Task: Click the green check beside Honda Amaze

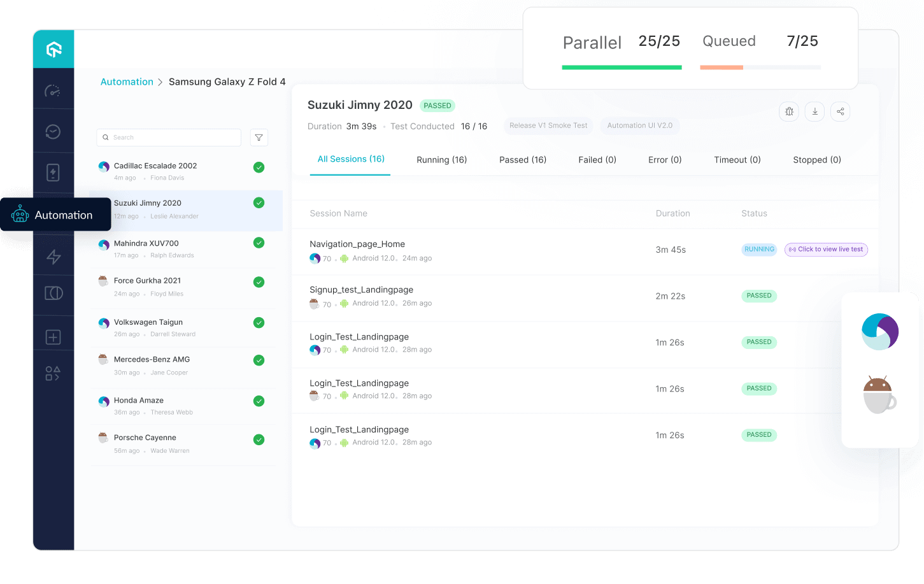Action: pyautogui.click(x=259, y=401)
